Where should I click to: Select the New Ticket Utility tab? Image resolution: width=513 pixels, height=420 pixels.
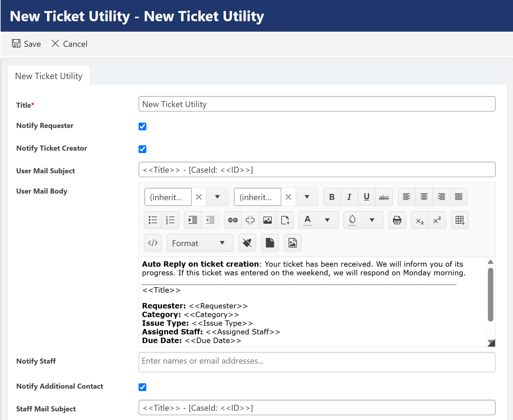point(49,76)
